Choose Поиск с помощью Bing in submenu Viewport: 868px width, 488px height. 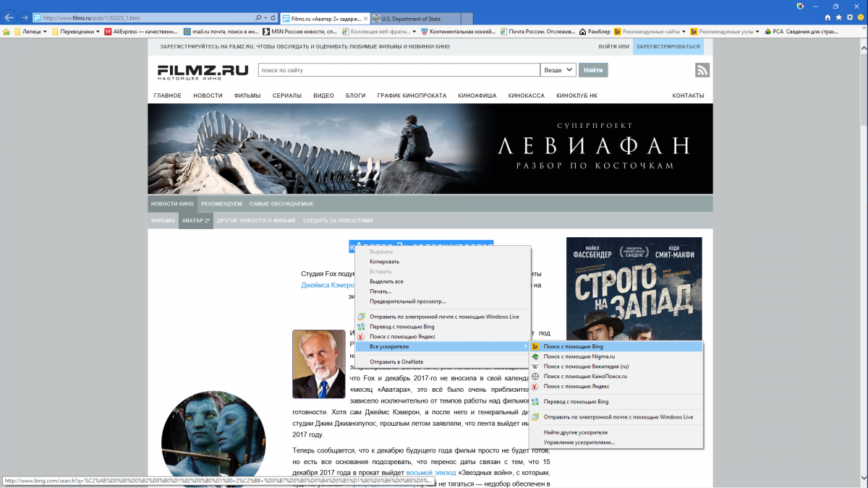(x=616, y=346)
